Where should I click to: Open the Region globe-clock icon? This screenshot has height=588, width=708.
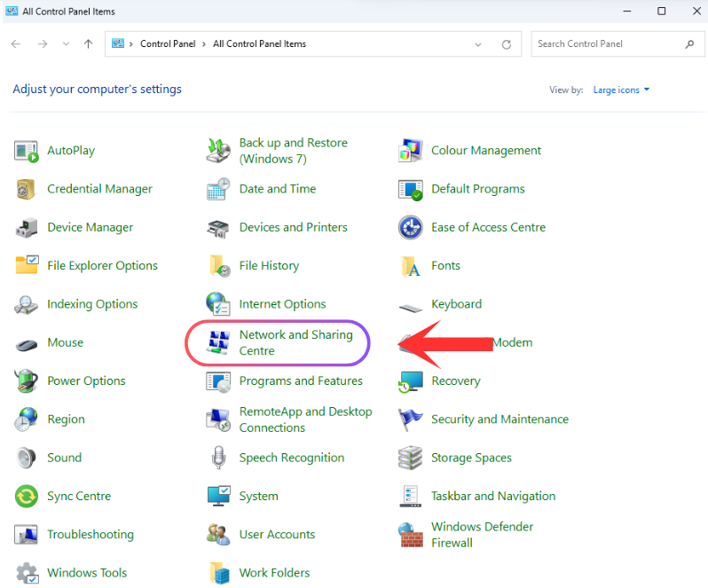click(x=27, y=419)
